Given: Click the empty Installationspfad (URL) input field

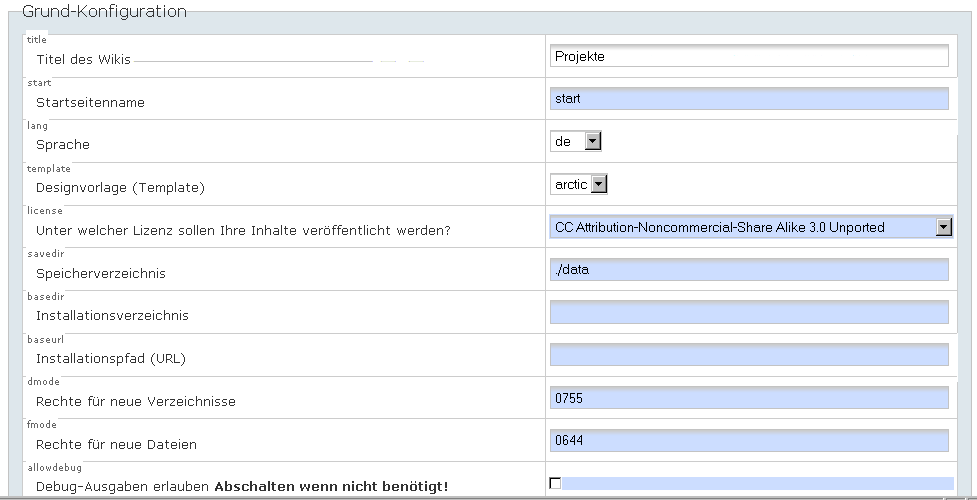Looking at the screenshot, I should tap(748, 355).
